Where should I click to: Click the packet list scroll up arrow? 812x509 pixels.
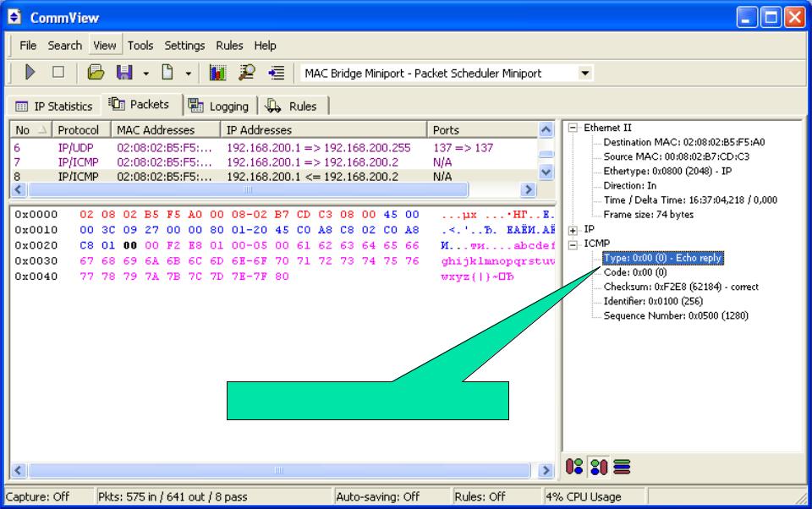pyautogui.click(x=546, y=129)
